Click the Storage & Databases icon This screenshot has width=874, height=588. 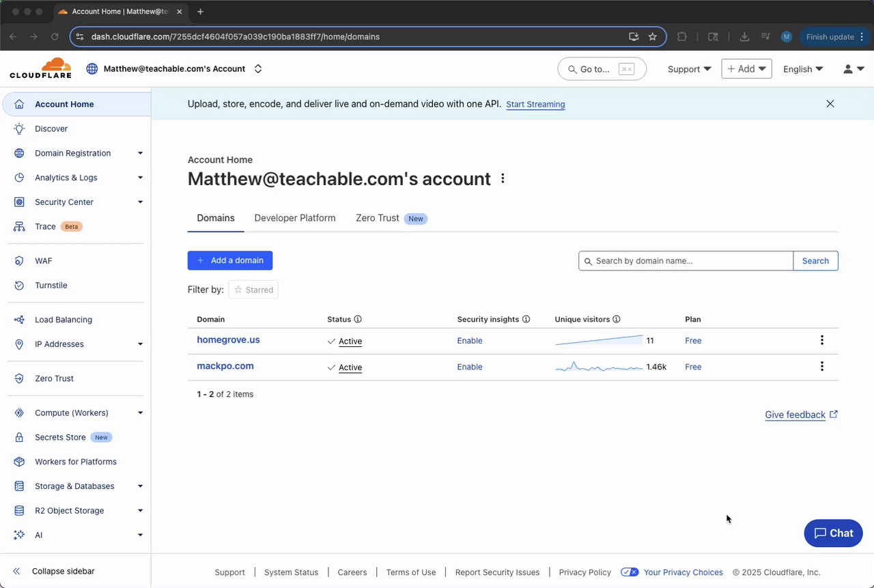[x=20, y=486]
